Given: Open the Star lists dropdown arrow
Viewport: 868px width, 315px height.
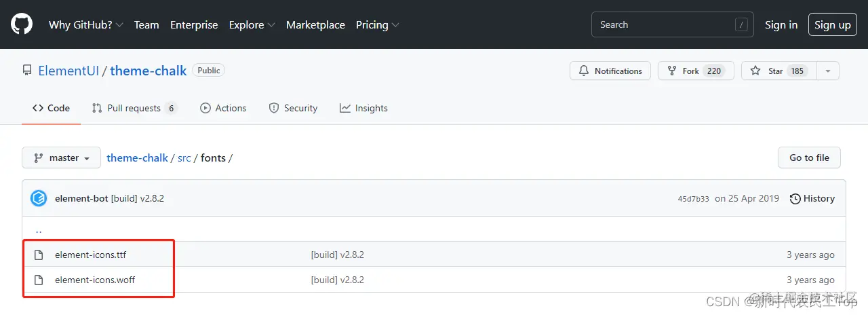Looking at the screenshot, I should click(x=828, y=71).
